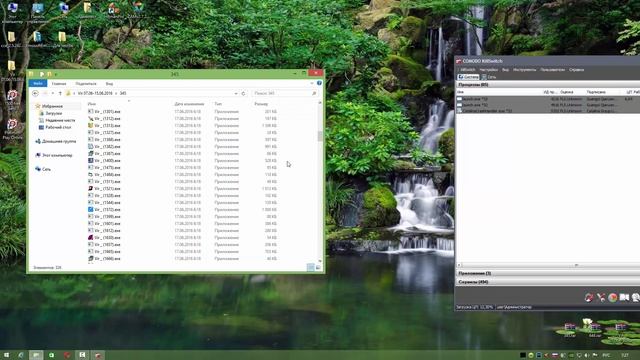Open Рабочий стол in the navigation pane
The width and height of the screenshot is (640, 360).
pyautogui.click(x=55, y=127)
